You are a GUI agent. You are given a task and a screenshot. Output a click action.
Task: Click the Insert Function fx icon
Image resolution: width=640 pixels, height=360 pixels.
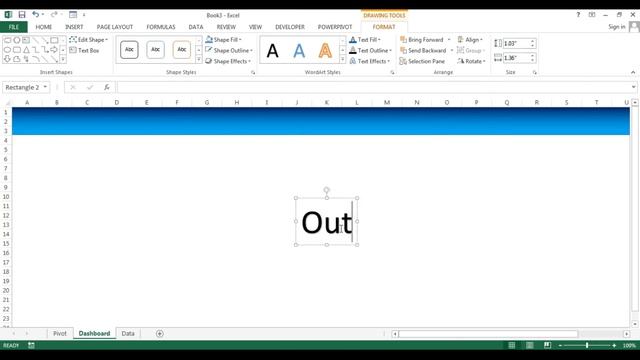click(x=107, y=87)
